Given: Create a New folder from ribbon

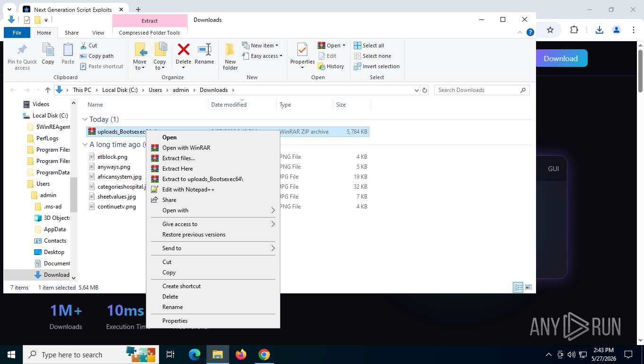Looking at the screenshot, I should 230,57.
